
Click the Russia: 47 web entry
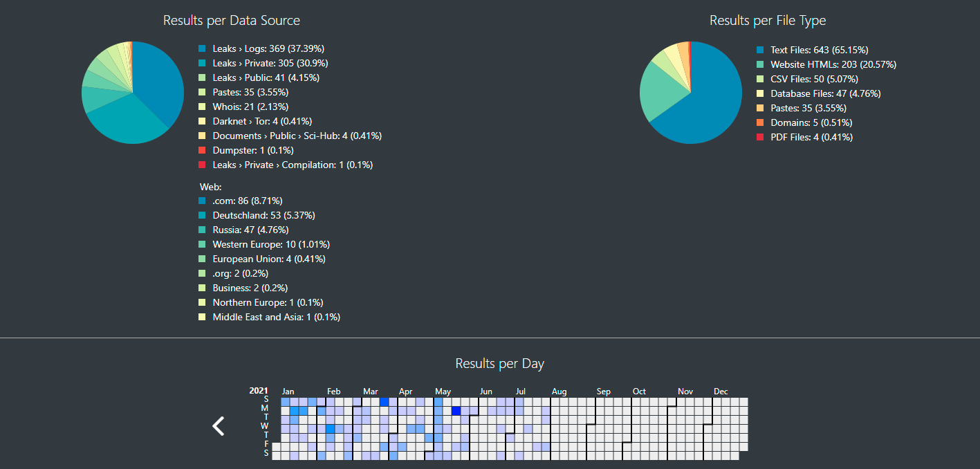(250, 230)
